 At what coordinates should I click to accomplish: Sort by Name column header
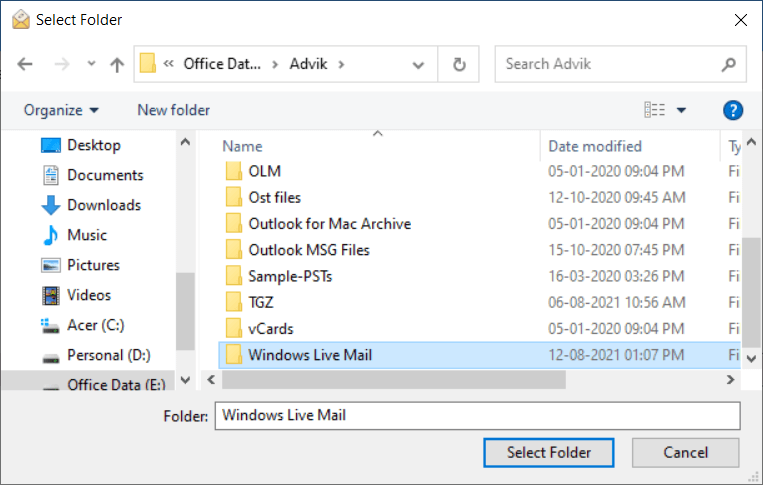pos(242,146)
